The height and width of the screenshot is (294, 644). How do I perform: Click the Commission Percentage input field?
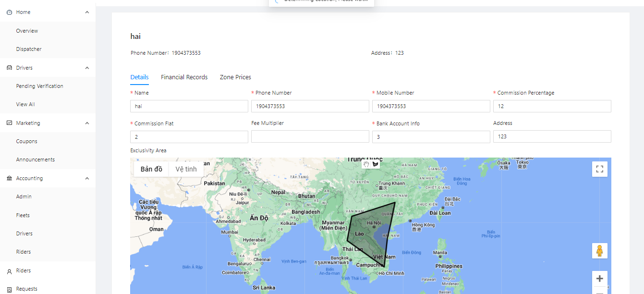tap(552, 106)
